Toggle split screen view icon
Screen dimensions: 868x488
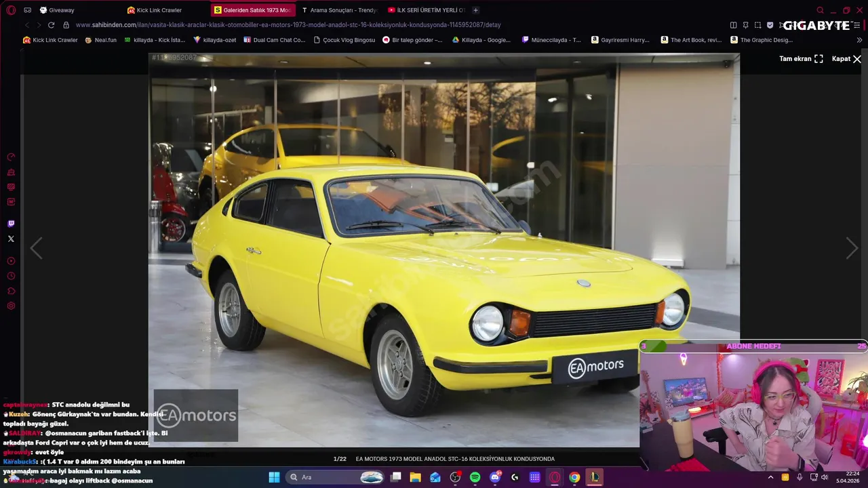tap(733, 25)
